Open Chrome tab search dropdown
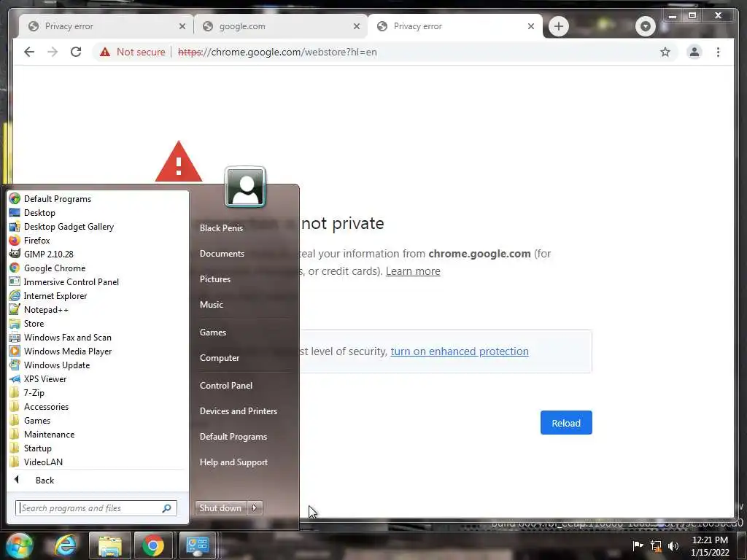 [x=645, y=26]
